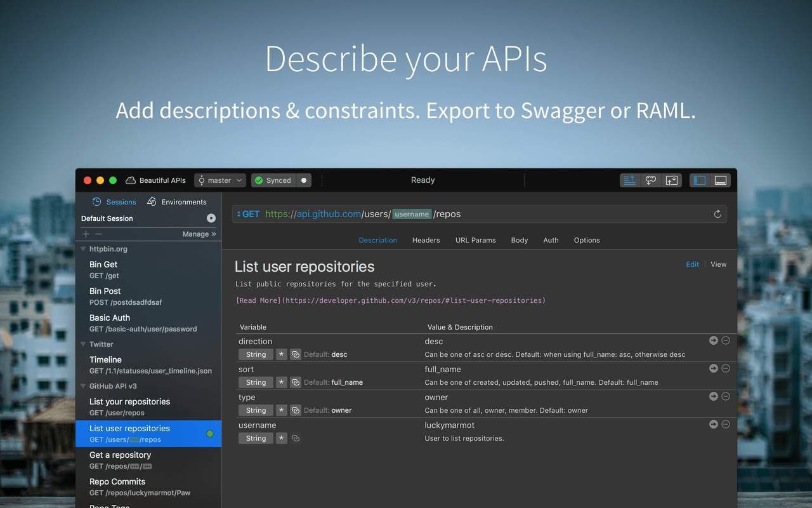Remove the direction variable with its minus icon
812x508 pixels.
(726, 340)
